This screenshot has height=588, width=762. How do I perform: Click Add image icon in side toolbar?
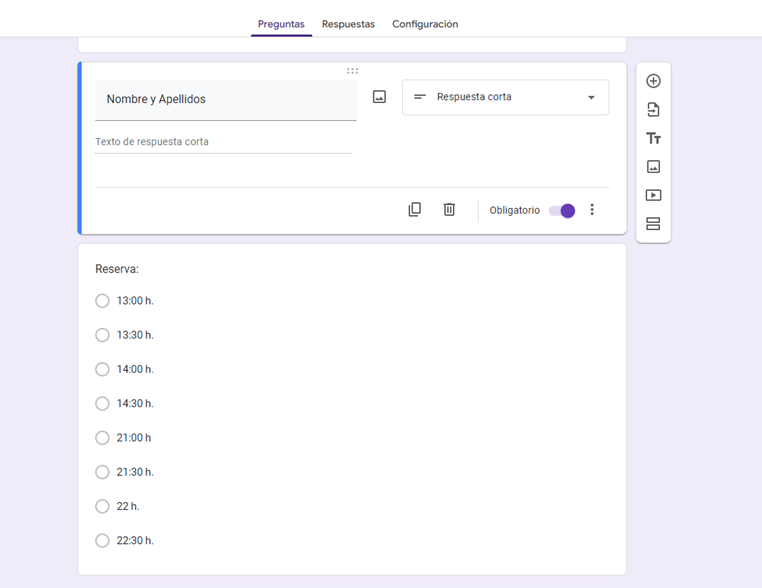point(653,167)
